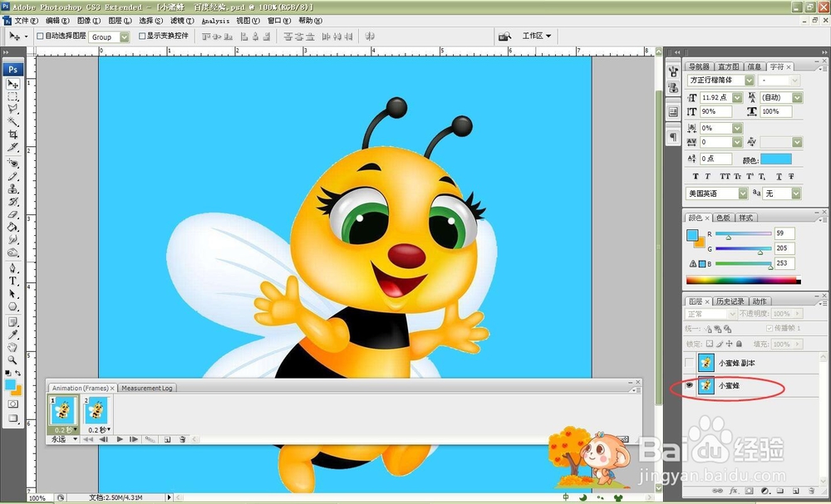The image size is (831, 504).
Task: Toggle lock transparent pixels in Layers panel
Action: [710, 344]
